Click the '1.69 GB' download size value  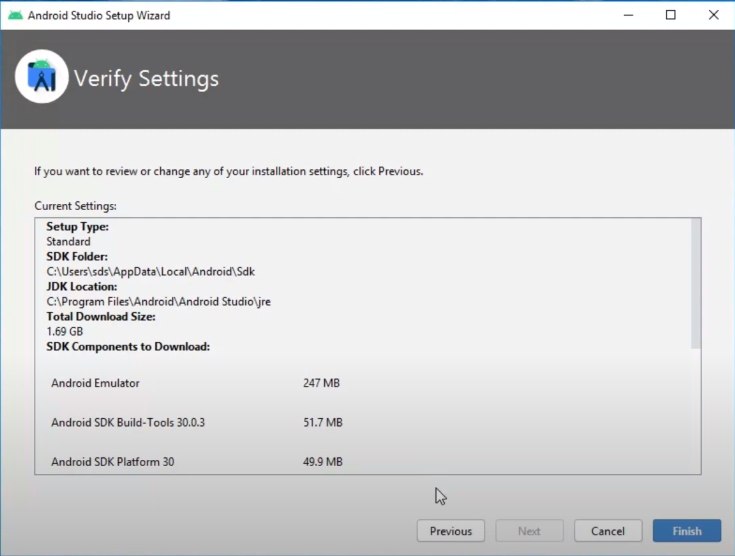(x=65, y=331)
